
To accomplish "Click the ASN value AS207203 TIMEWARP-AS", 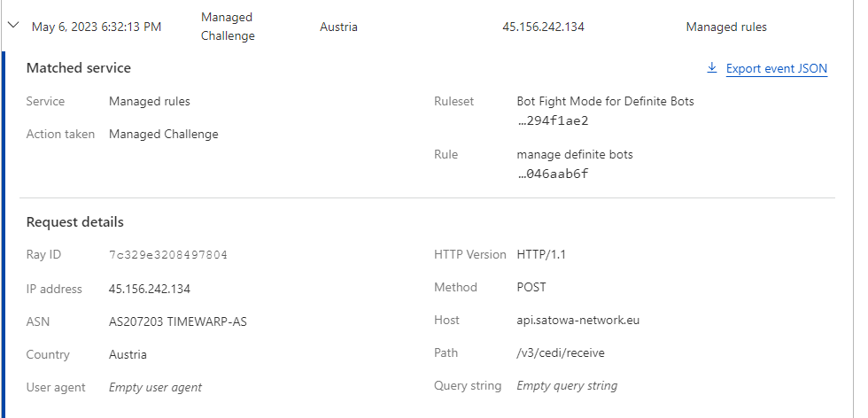I will tap(177, 321).
